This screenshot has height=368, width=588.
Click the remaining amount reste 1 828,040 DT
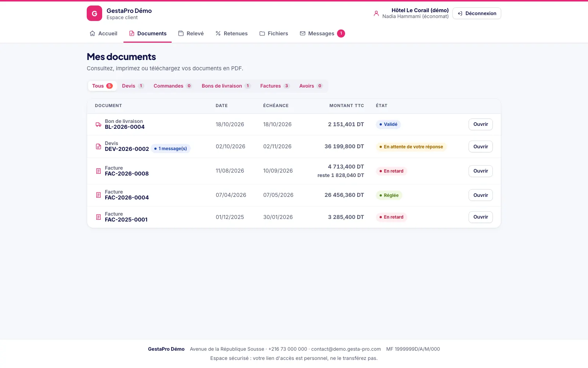(x=341, y=175)
